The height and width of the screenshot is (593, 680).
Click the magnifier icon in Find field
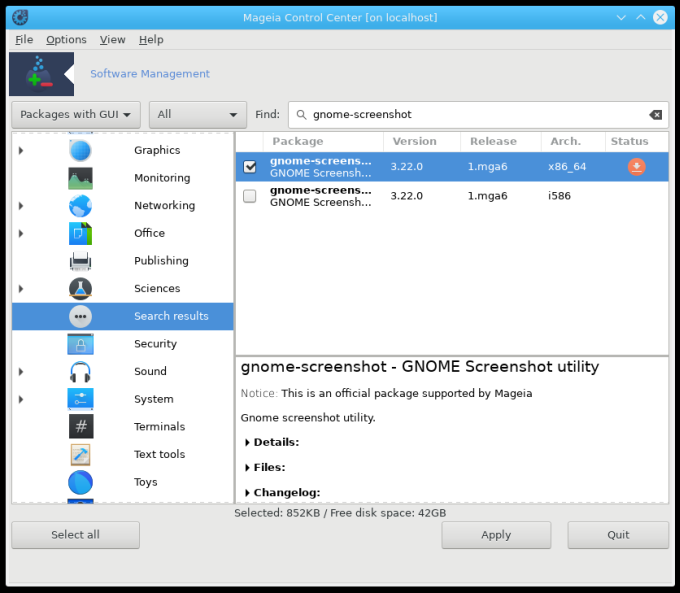301,115
